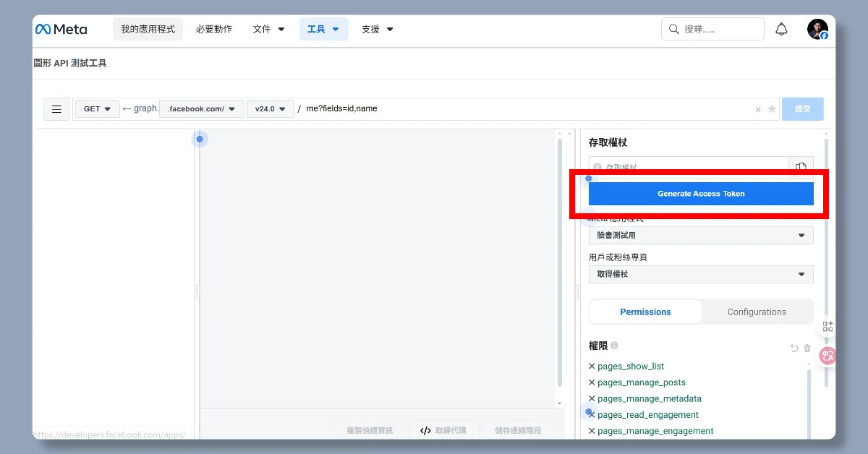
Task: Click the search magnifier icon
Action: pyautogui.click(x=673, y=29)
